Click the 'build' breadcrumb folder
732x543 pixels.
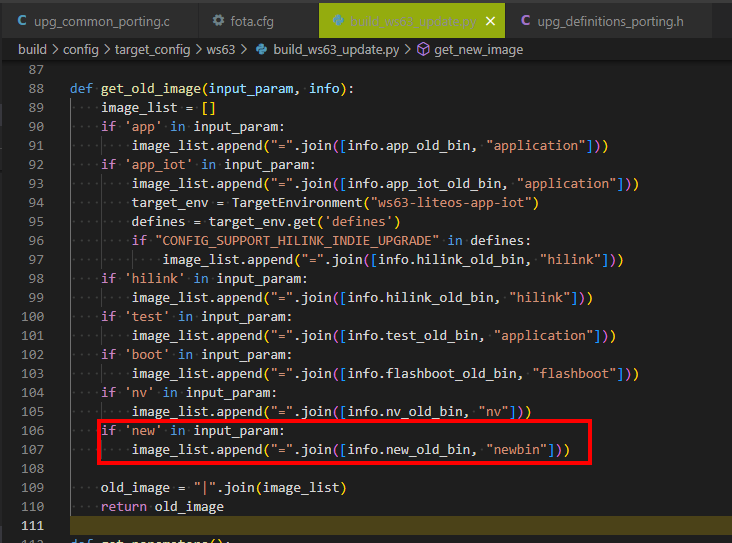32,49
